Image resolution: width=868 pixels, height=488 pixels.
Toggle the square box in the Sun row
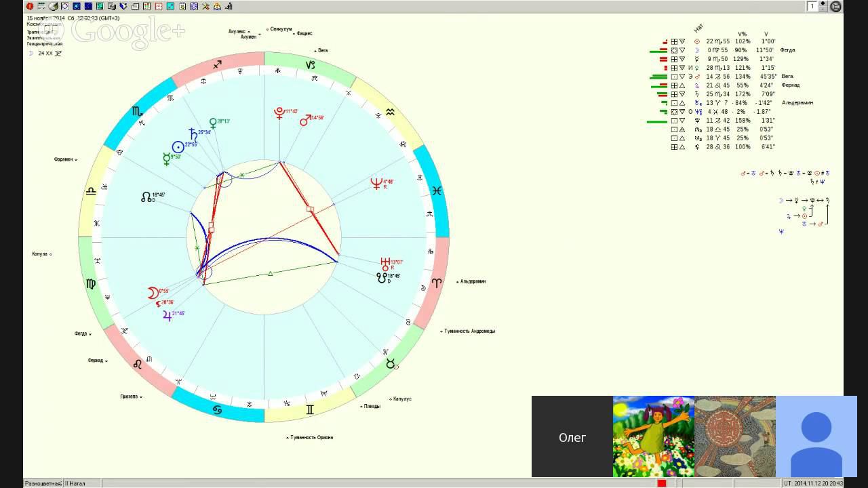click(674, 41)
